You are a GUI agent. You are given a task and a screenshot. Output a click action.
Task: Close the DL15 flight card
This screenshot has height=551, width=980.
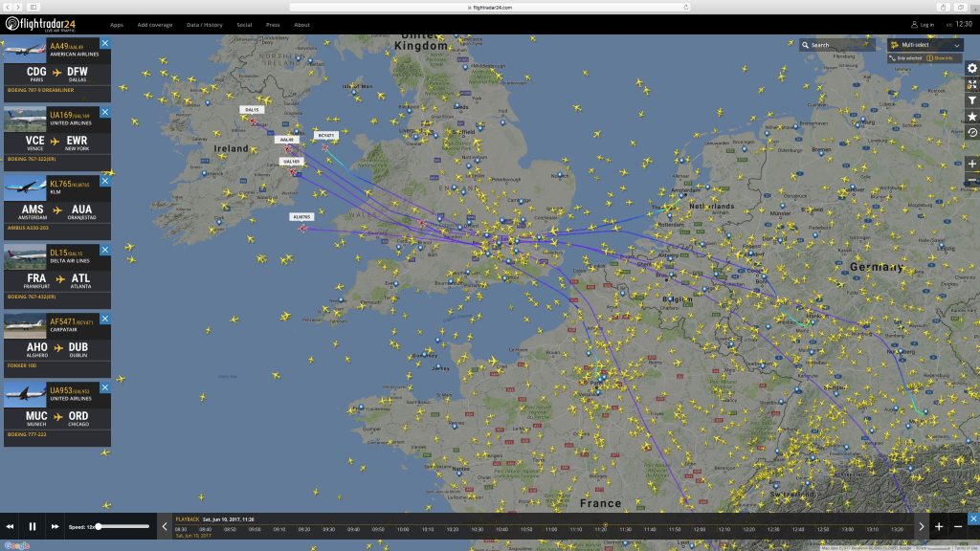(105, 250)
